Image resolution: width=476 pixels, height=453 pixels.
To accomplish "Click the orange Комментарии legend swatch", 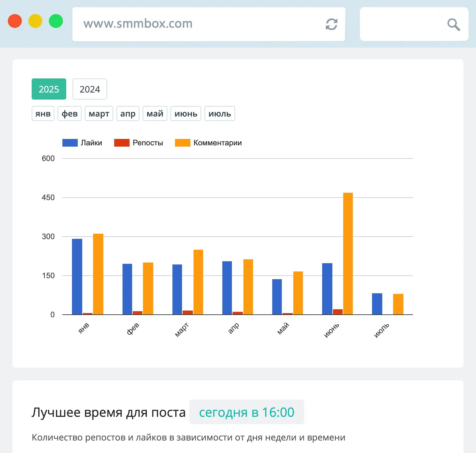I will tap(183, 143).
